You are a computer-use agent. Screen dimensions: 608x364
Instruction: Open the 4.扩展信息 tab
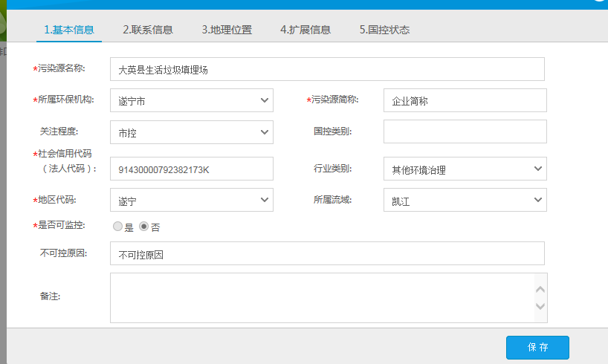[305, 30]
